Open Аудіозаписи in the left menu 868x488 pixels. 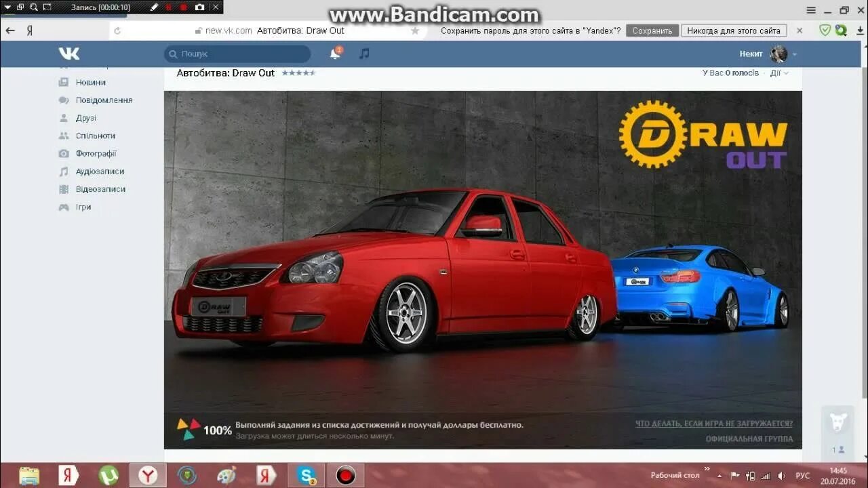pos(100,171)
